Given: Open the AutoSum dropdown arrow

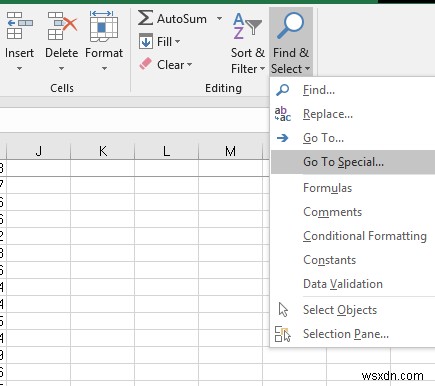Looking at the screenshot, I should tap(219, 18).
